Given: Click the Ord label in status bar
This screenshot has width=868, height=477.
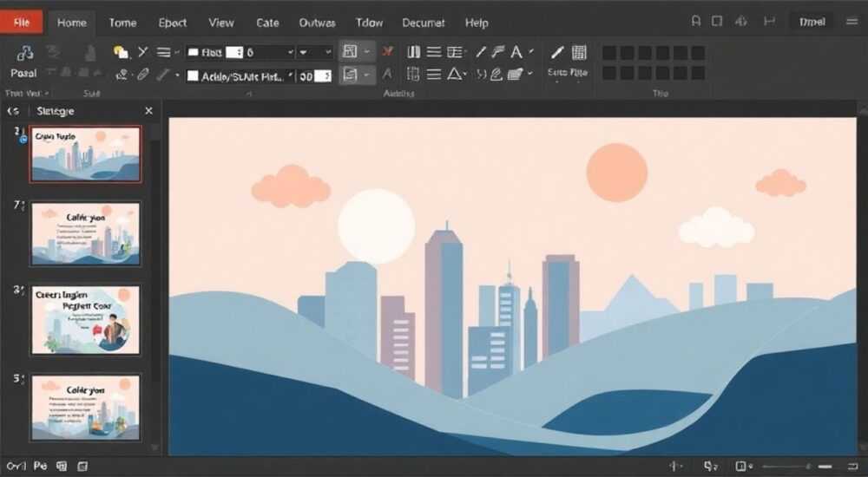Looking at the screenshot, I should click(x=16, y=466).
